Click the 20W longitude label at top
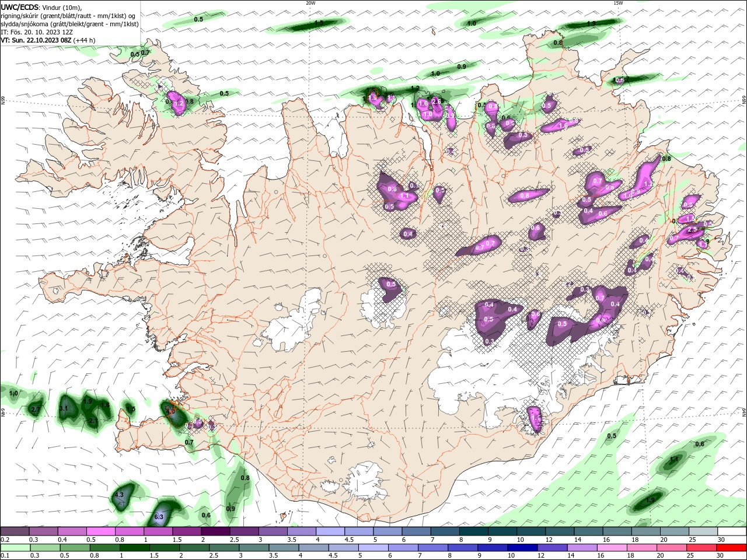 click(310, 3)
